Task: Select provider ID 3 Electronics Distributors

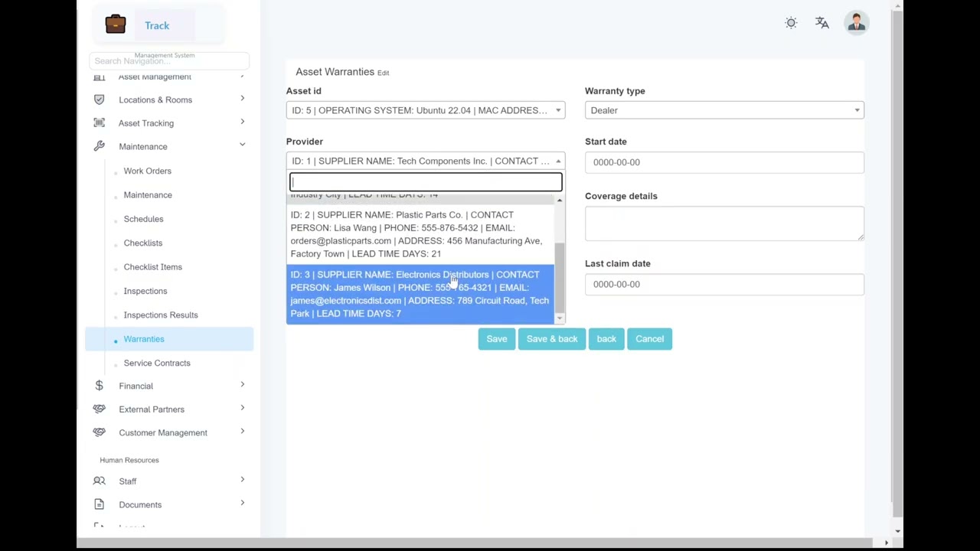Action: [x=420, y=294]
